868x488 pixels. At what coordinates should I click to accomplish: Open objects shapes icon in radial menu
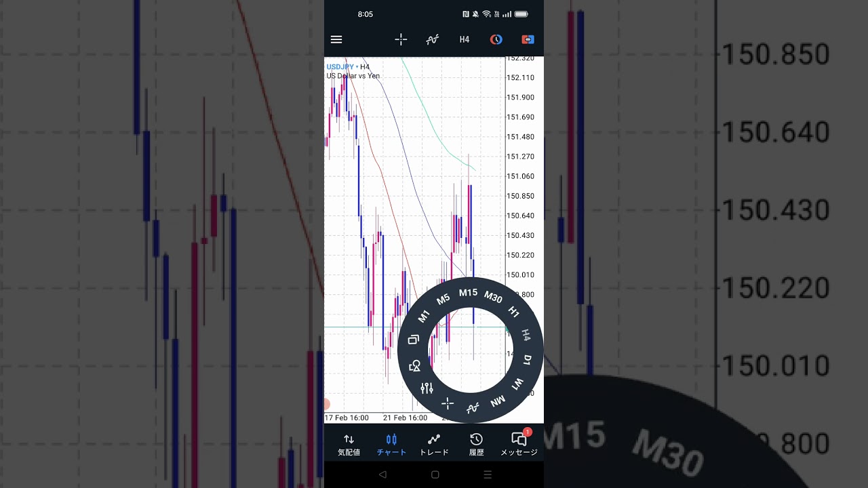tap(415, 366)
